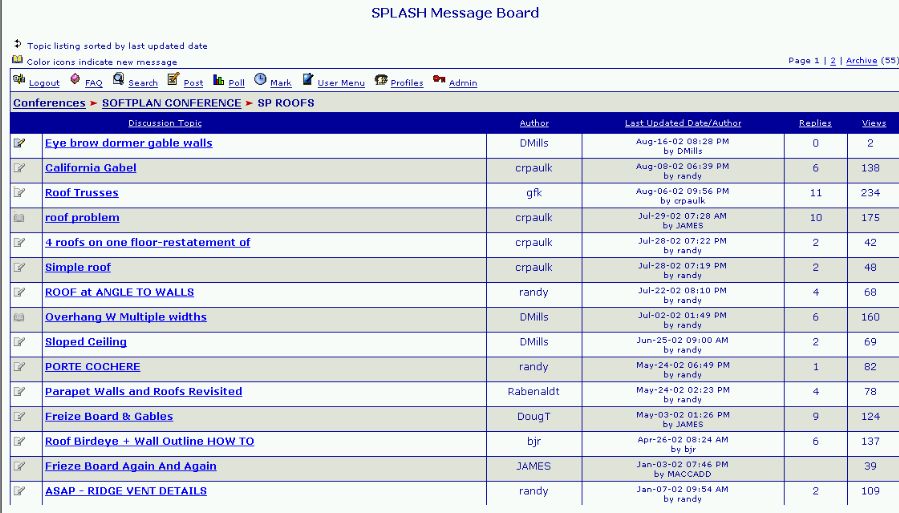Open the User Menu icon

[308, 80]
